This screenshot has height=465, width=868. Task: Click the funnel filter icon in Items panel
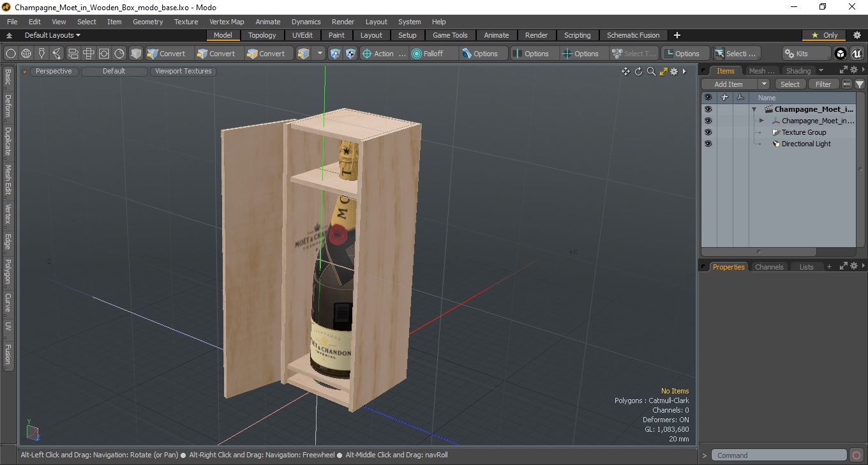[x=860, y=84]
